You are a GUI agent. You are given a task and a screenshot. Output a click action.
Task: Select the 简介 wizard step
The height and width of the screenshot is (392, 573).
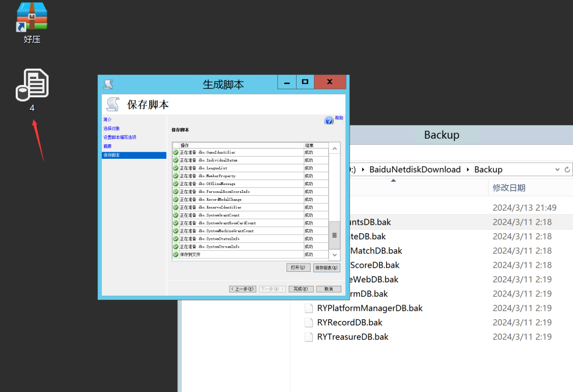pos(107,119)
